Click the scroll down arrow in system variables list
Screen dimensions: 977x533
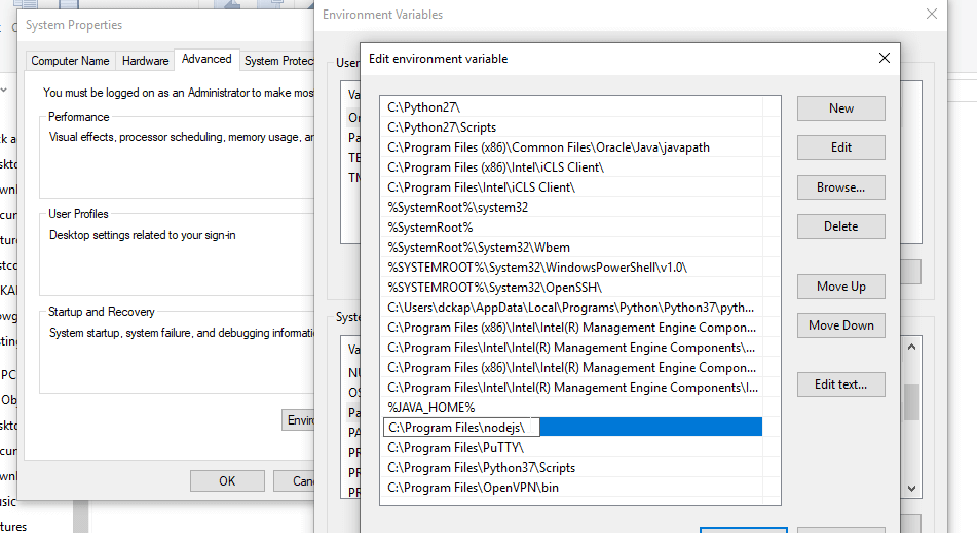point(912,489)
